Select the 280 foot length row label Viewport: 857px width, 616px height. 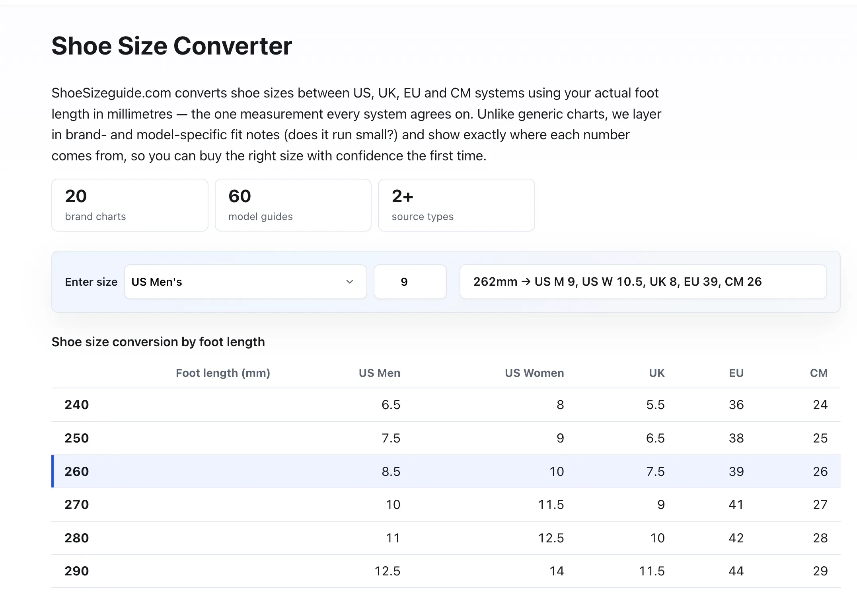click(77, 538)
